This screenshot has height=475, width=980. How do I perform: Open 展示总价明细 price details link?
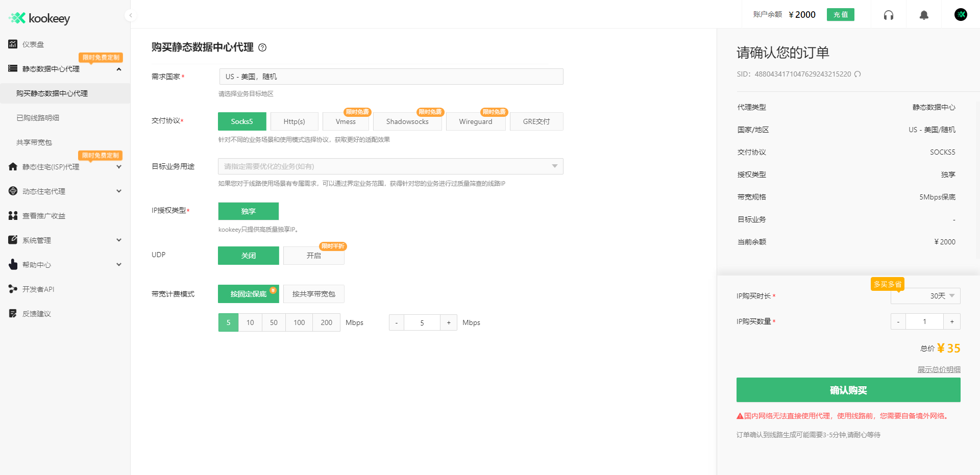click(x=939, y=369)
